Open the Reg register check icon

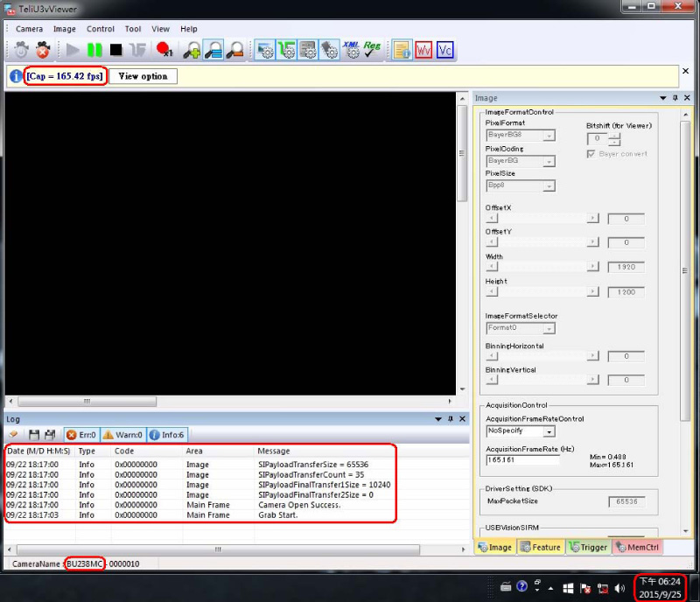tap(372, 50)
